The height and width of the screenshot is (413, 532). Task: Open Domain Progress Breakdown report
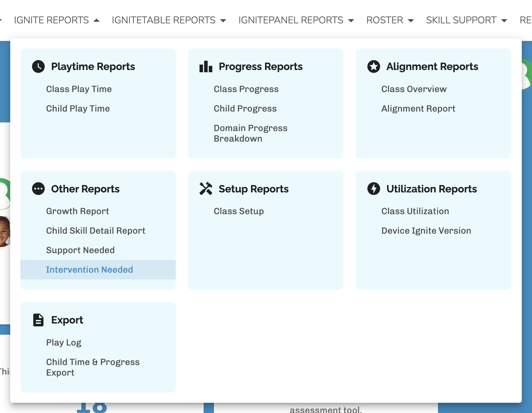click(x=251, y=133)
